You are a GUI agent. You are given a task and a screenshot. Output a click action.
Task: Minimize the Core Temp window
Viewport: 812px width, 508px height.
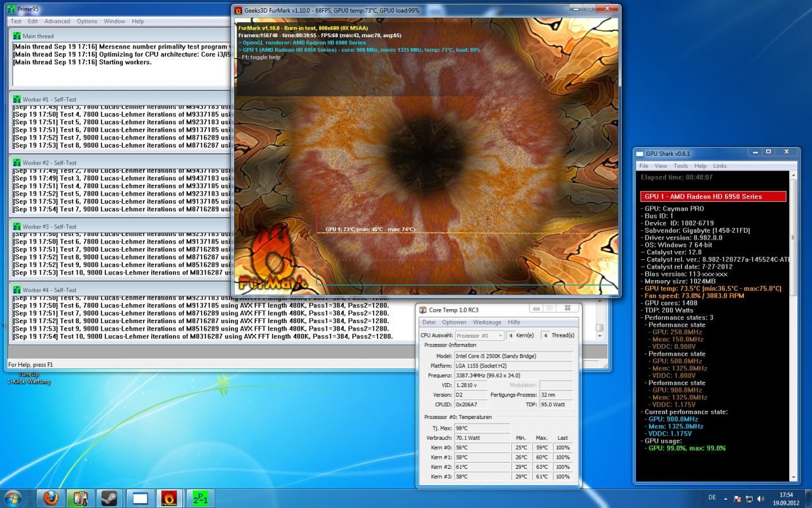click(536, 309)
